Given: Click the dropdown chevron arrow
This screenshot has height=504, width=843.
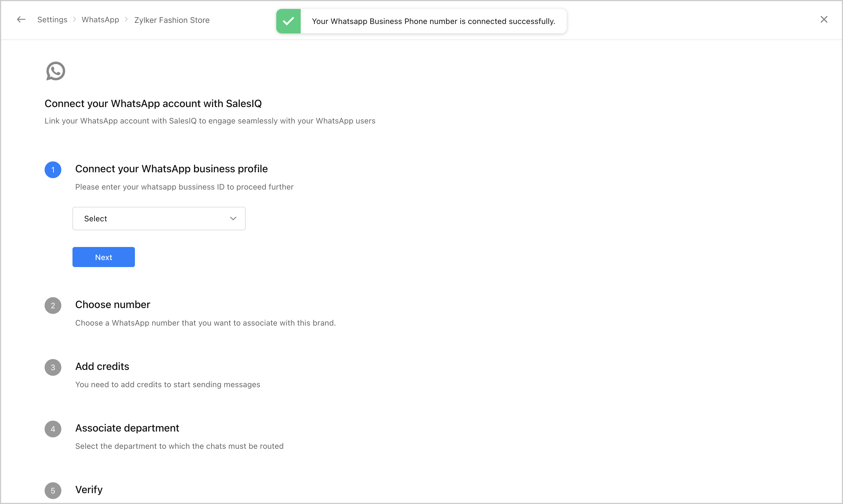Looking at the screenshot, I should [233, 219].
